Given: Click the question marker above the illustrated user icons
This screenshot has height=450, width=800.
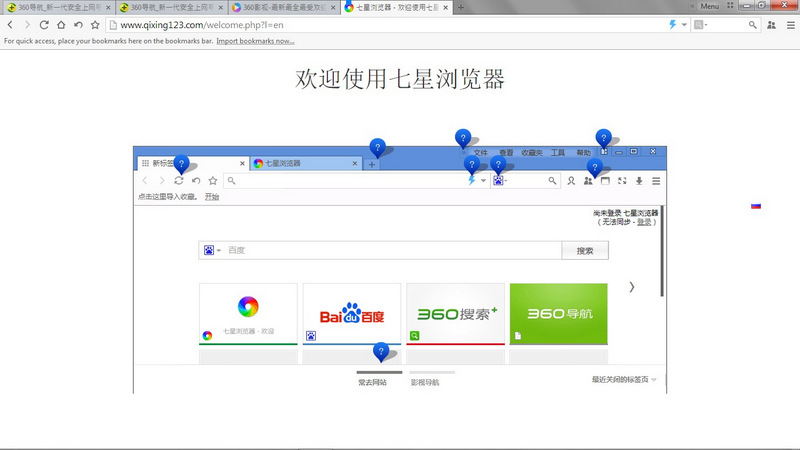Looking at the screenshot, I should point(594,167).
